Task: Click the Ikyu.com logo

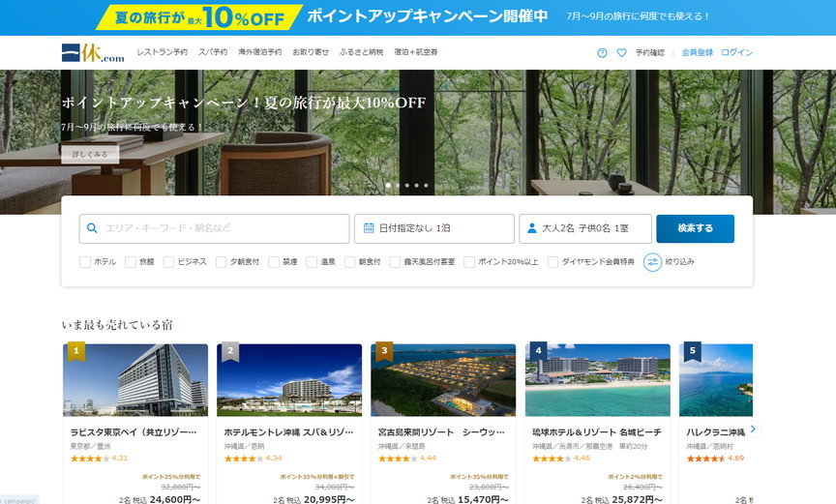Action: click(93, 52)
